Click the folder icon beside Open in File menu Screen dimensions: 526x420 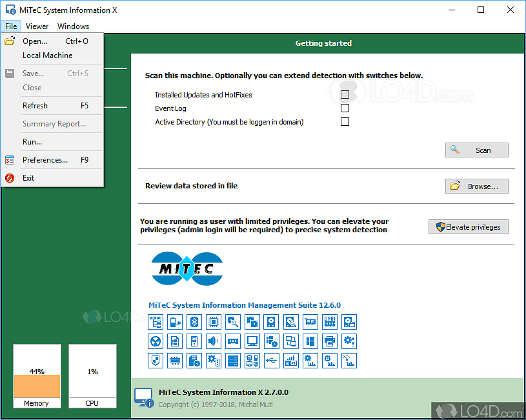pyautogui.click(x=10, y=41)
